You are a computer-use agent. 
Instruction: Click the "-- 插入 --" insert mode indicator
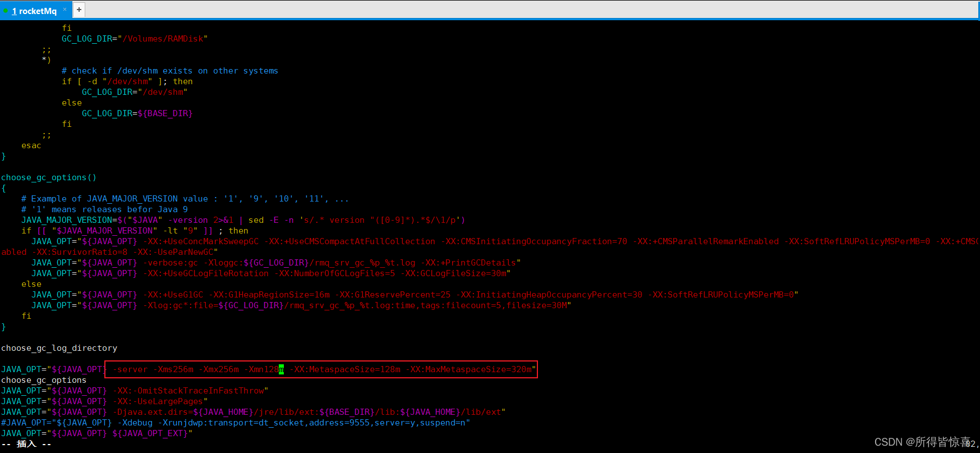(26, 444)
